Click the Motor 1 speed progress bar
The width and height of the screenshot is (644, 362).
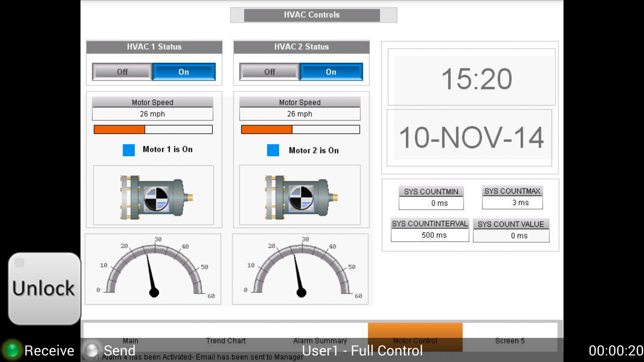(152, 129)
